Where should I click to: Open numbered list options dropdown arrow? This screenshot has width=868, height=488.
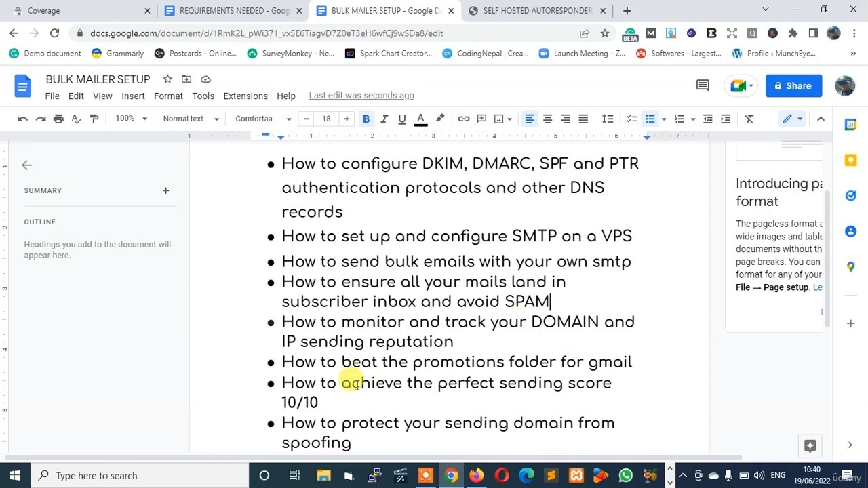pyautogui.click(x=693, y=119)
